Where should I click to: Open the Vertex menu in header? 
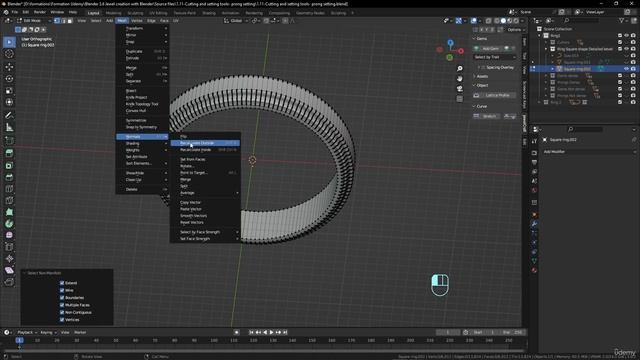point(137,20)
